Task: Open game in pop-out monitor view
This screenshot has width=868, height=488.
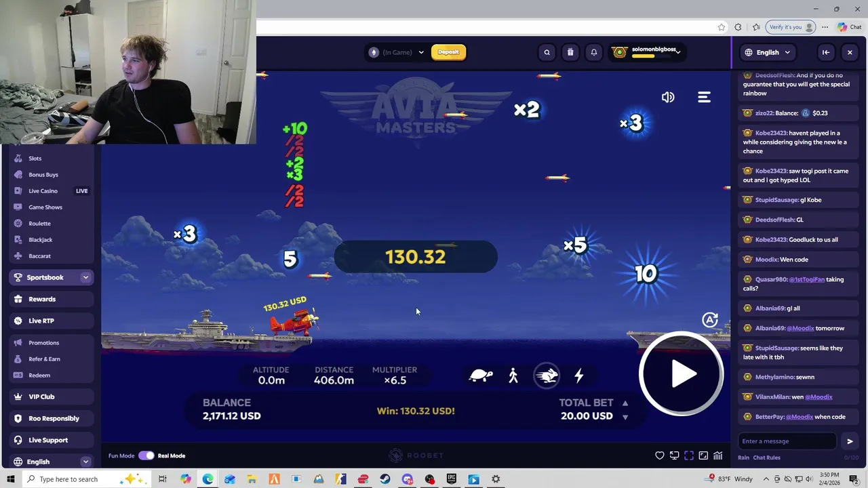Action: 675,455
